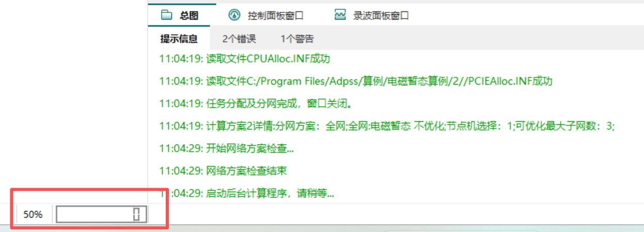The image size is (644, 232).
Task: Show the 1个警告 warnings tab
Action: coord(297,39)
